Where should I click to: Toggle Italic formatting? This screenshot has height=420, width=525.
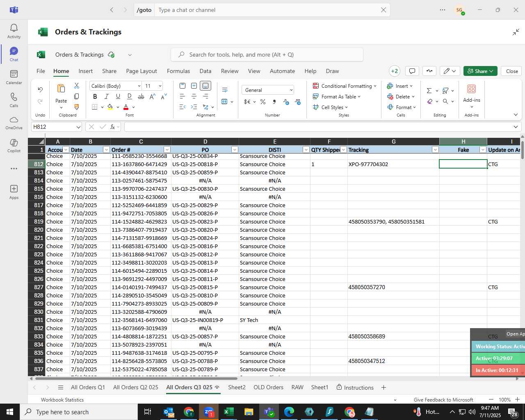pyautogui.click(x=107, y=96)
